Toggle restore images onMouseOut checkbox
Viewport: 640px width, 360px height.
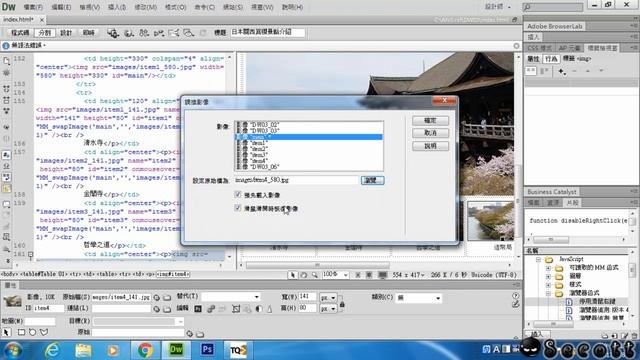(238, 208)
